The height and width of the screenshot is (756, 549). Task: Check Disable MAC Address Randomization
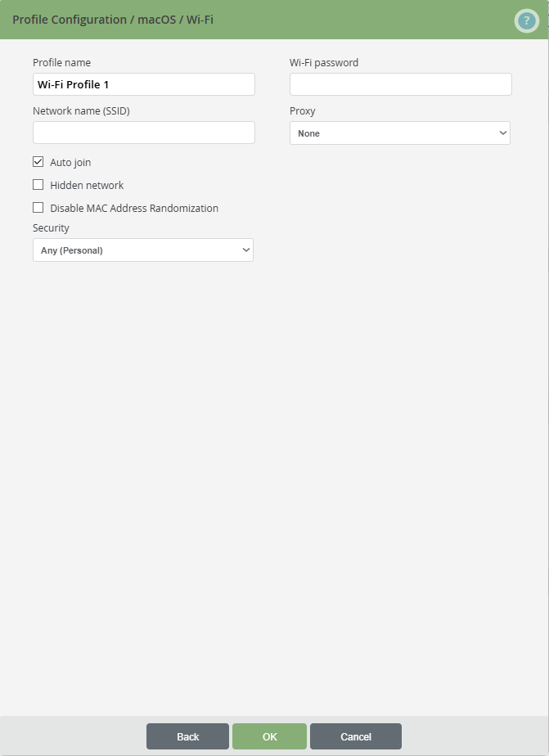[37, 207]
